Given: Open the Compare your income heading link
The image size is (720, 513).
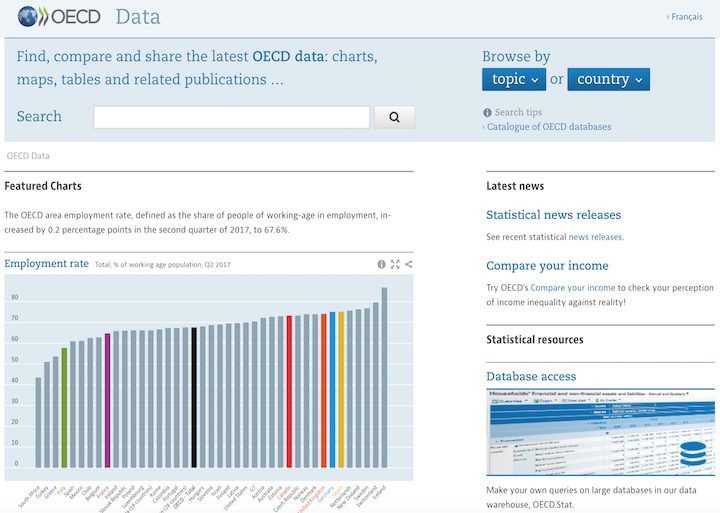Looking at the screenshot, I should click(547, 265).
